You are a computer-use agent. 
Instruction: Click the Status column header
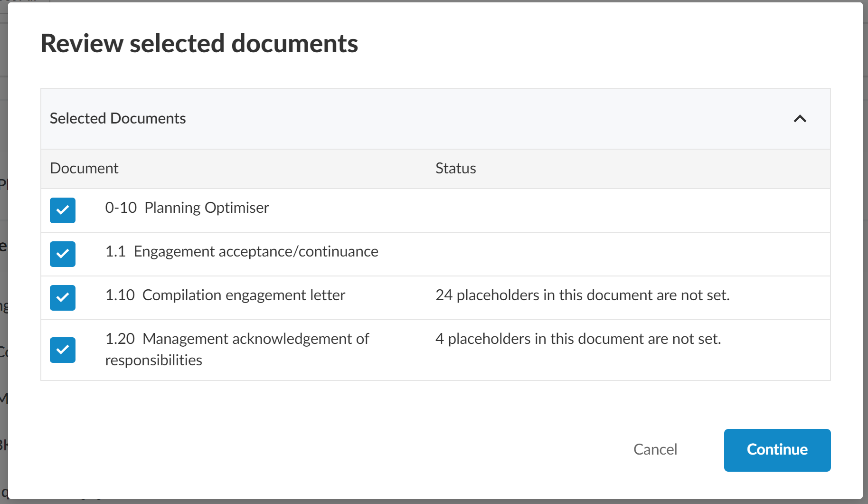pyautogui.click(x=455, y=169)
